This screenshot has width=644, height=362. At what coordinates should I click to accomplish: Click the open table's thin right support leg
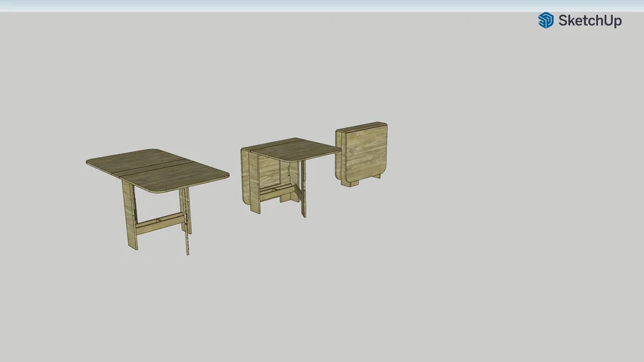tap(187, 226)
